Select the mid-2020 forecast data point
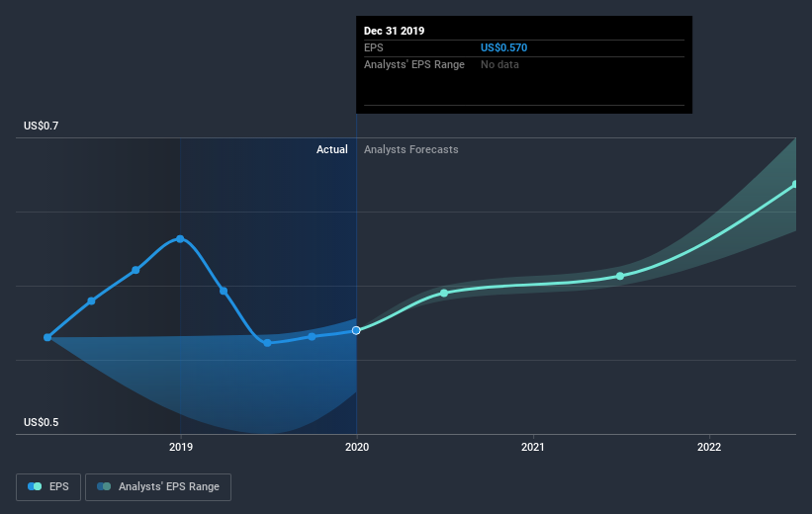This screenshot has height=514, width=812. pos(444,293)
